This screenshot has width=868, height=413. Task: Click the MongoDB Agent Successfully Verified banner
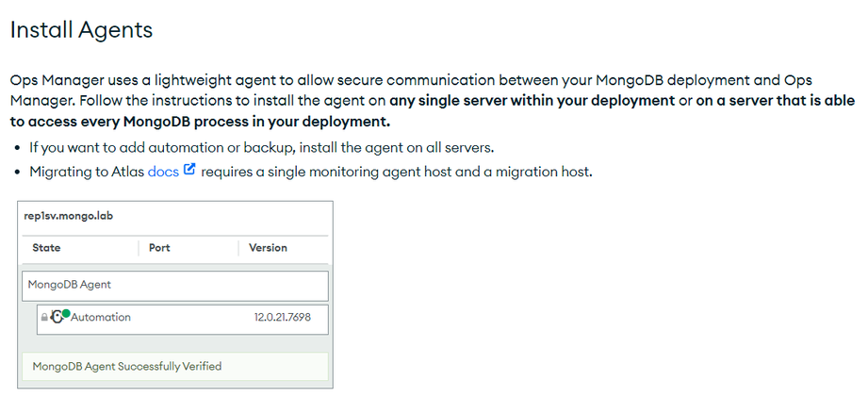(175, 366)
